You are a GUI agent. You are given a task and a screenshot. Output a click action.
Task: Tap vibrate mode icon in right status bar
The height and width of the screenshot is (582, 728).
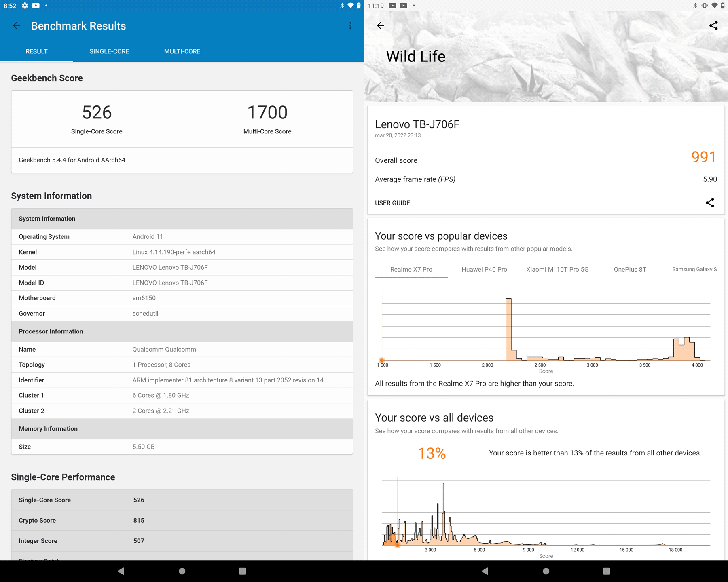pyautogui.click(x=705, y=6)
